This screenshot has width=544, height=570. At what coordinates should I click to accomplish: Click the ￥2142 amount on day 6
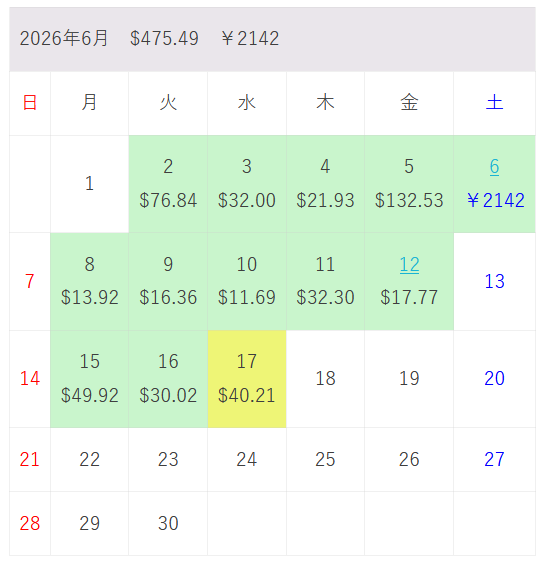point(496,200)
